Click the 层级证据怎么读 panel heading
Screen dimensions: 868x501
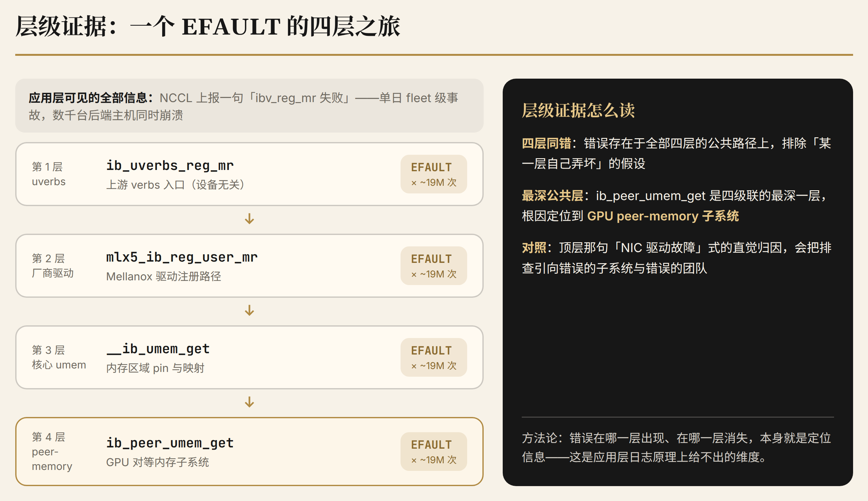[578, 110]
